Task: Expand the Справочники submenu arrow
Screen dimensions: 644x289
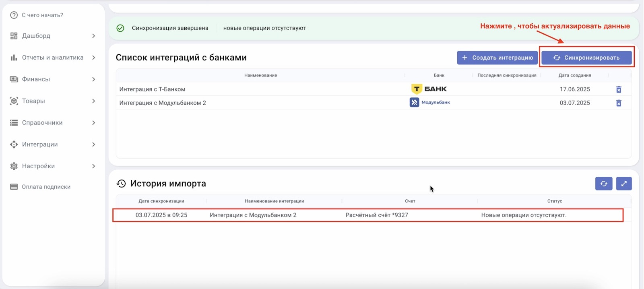Action: pos(93,123)
